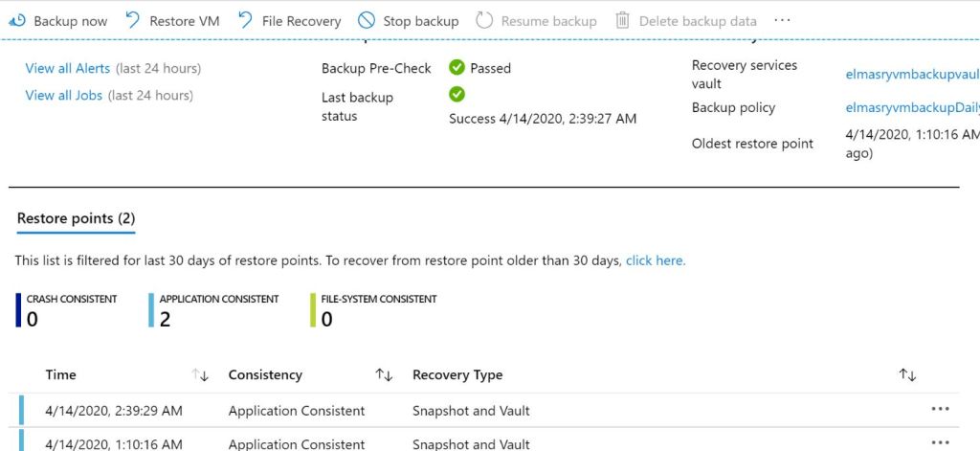Follow the 'click here' older restore points link
Screen dimensions: 980x451
point(656,260)
